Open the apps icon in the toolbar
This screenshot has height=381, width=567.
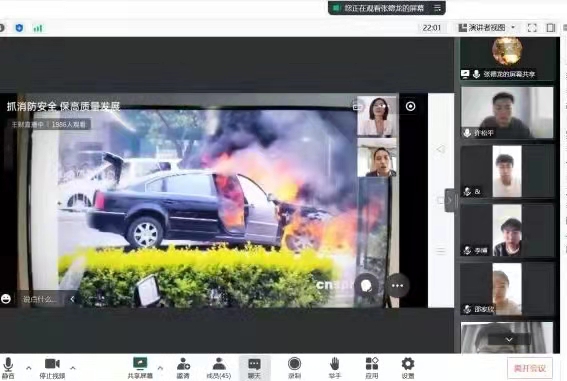(372, 367)
